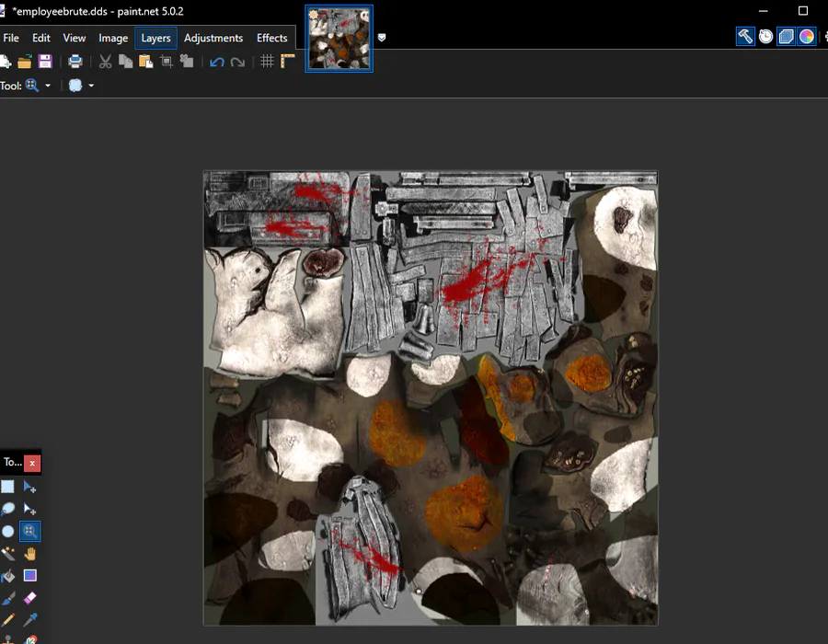Select the Move Selection tool
This screenshot has width=828, height=644.
pos(29,509)
